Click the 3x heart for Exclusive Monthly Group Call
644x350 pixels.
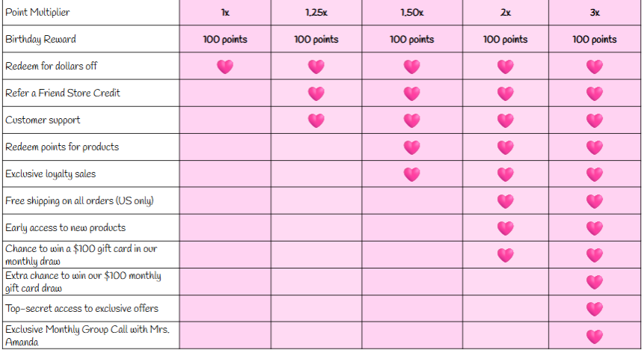pos(595,337)
